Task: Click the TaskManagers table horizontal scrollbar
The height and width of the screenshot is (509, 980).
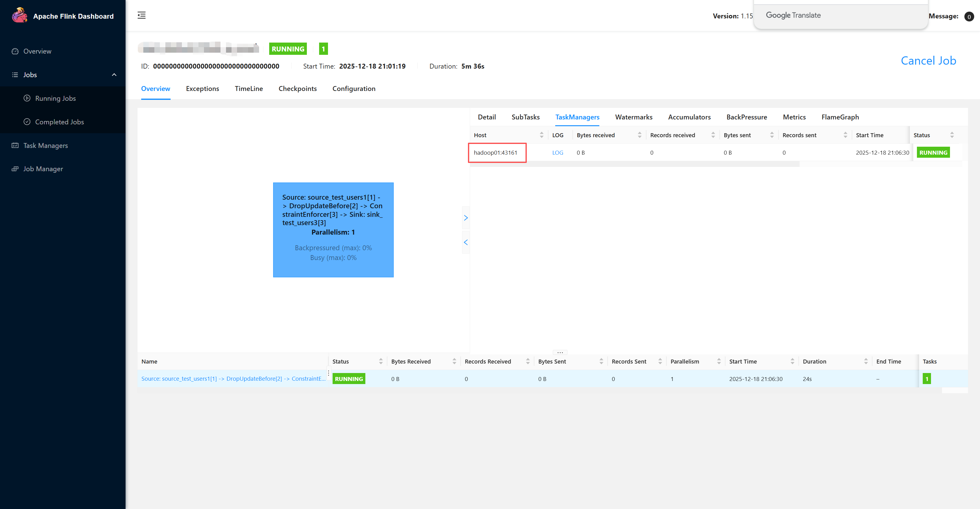Action: 635,164
